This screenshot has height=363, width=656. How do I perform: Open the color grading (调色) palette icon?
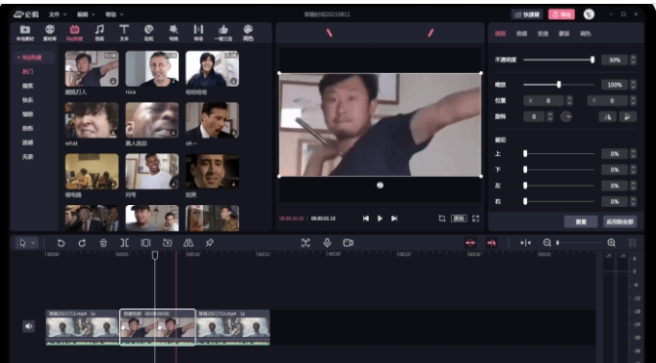coord(248,30)
